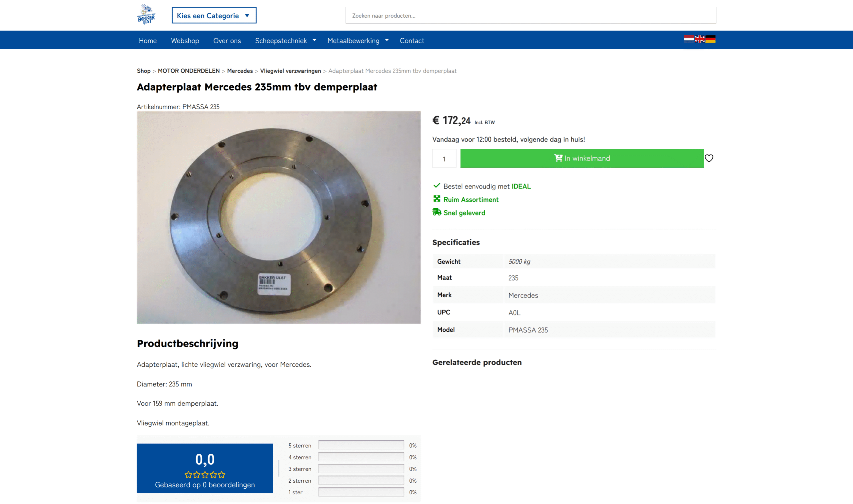The height and width of the screenshot is (504, 853).
Task: Follow the Shop breadcrumb link
Action: click(x=144, y=71)
